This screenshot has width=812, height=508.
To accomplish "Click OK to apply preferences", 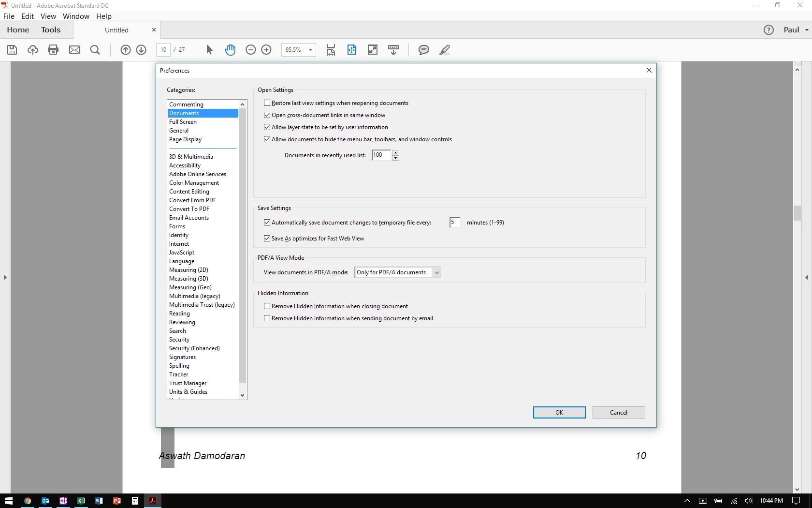I will coord(559,413).
